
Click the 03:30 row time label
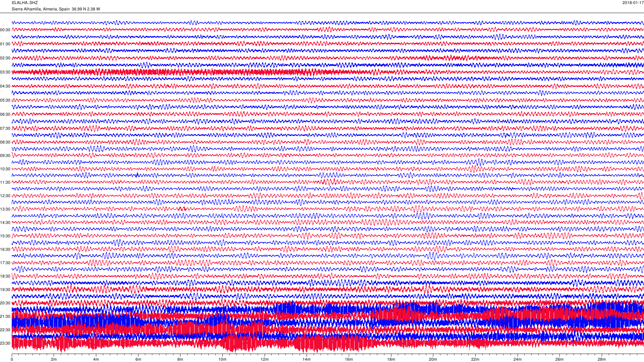5,72
